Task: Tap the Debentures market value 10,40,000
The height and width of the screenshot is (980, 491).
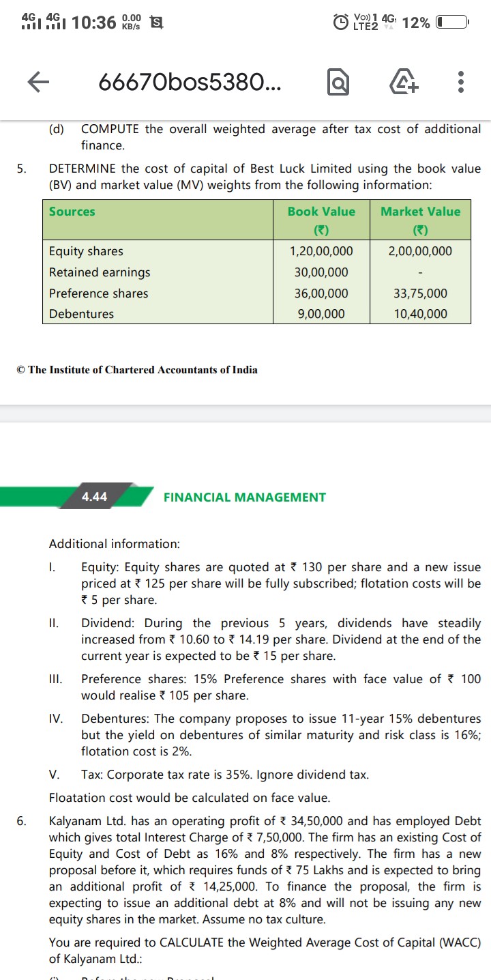Action: click(x=420, y=314)
